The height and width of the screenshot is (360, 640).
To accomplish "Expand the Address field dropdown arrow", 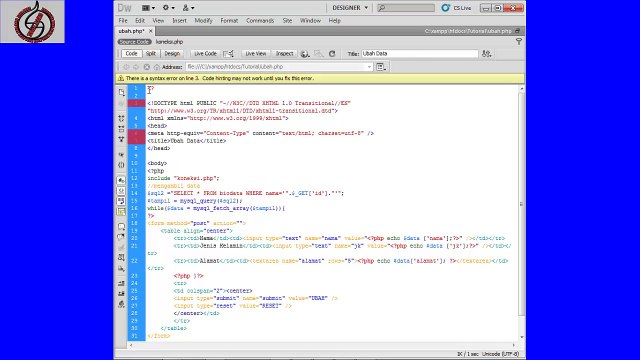I will pos(369,67).
